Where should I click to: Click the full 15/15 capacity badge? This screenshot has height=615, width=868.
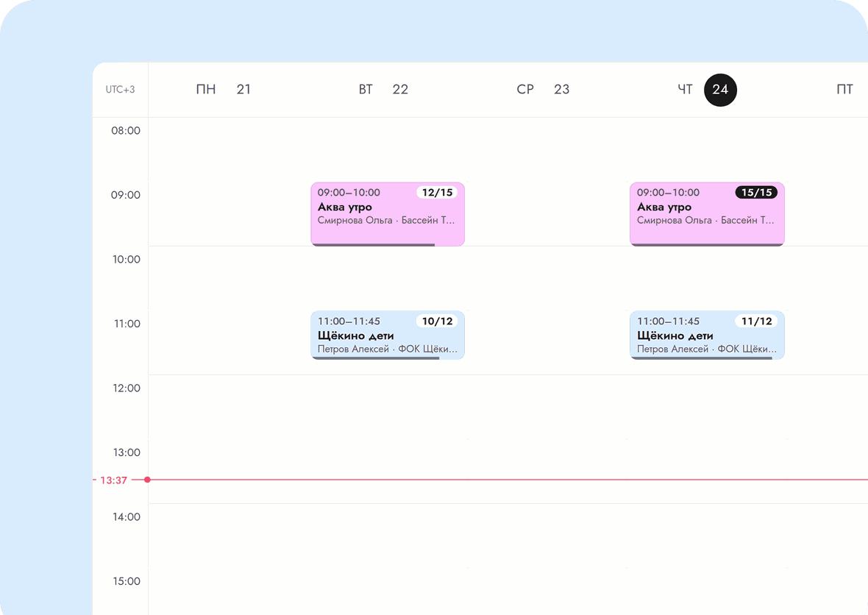tap(756, 192)
